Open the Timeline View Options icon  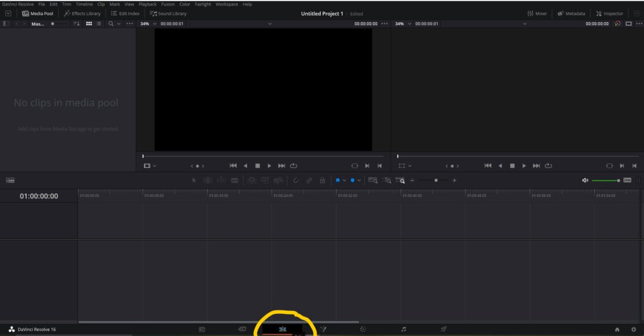[x=10, y=181]
